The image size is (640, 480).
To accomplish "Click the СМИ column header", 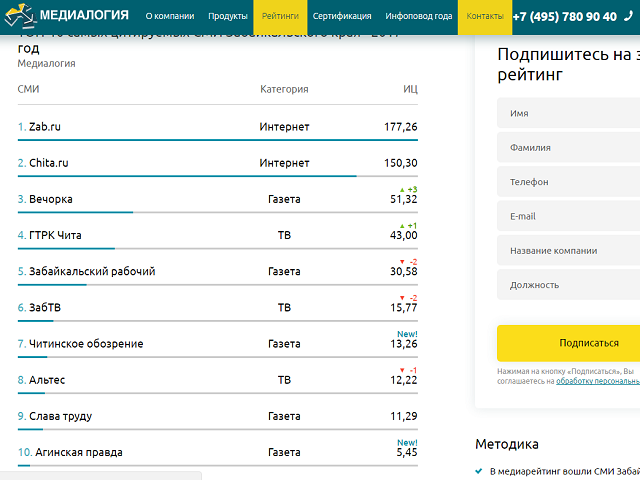I will (28, 89).
